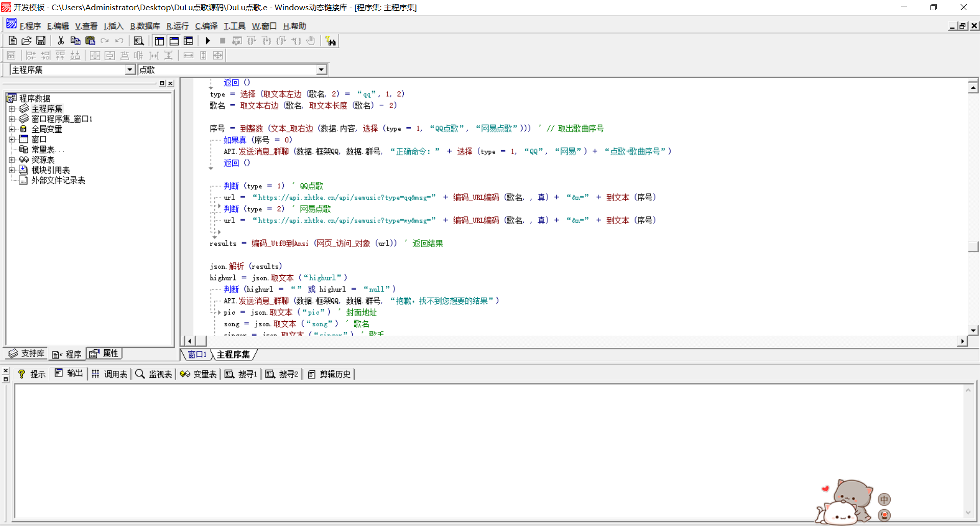The height and width of the screenshot is (526, 980).
Task: Open the 点歌 subroutine dropdown
Action: 321,70
